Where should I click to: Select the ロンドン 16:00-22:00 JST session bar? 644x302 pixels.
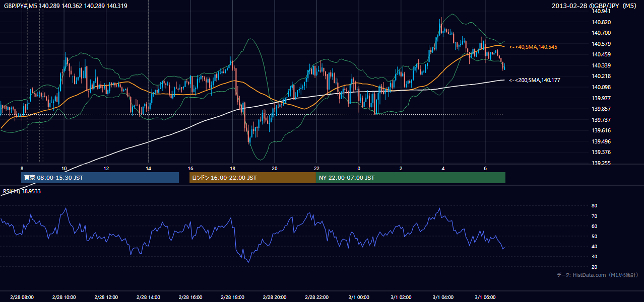click(x=252, y=178)
